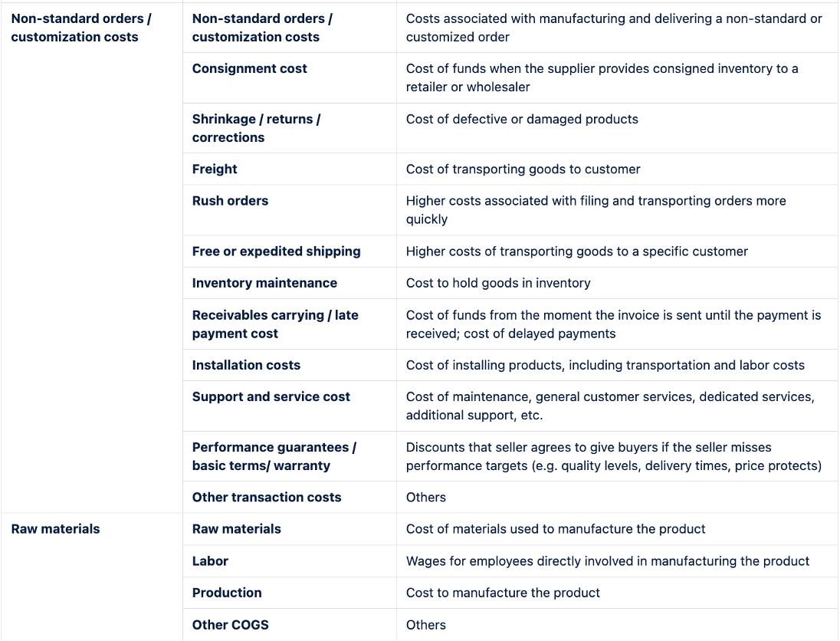The image size is (840, 641).
Task: Select 'Cost to hold goods in inventory' text
Action: [498, 283]
